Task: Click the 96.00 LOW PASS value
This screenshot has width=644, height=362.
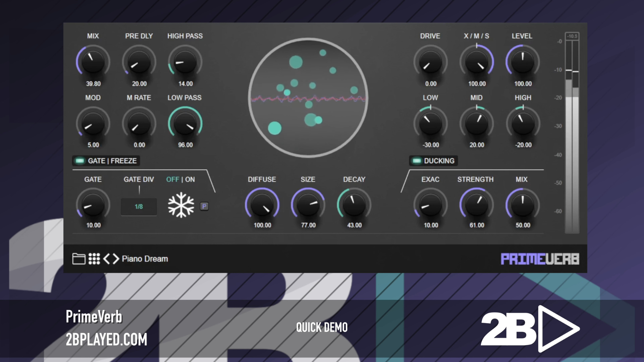Action: [185, 145]
